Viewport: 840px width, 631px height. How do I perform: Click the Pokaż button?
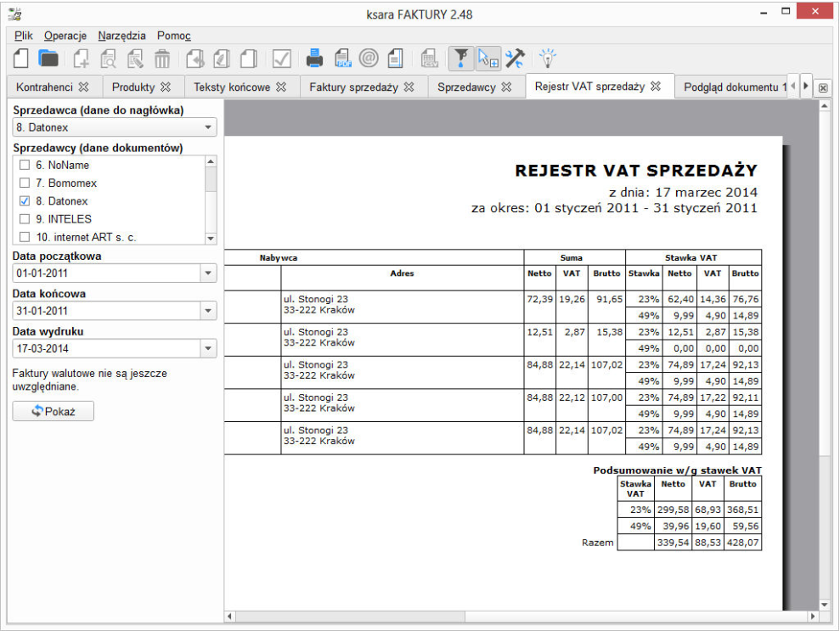(53, 411)
